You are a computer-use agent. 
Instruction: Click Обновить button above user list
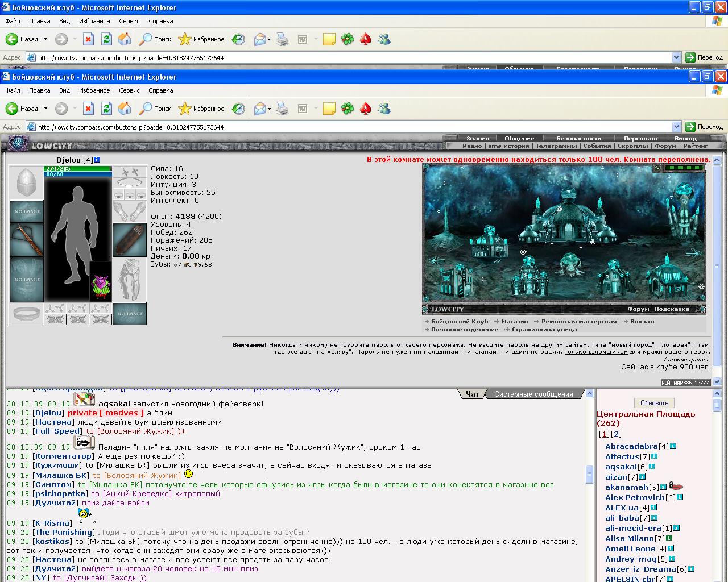pyautogui.click(x=654, y=403)
